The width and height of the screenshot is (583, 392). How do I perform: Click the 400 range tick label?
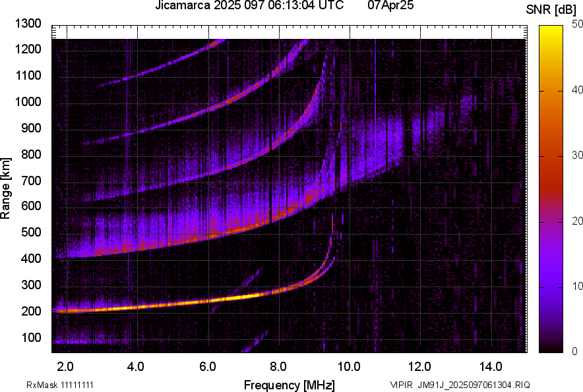(x=31, y=259)
